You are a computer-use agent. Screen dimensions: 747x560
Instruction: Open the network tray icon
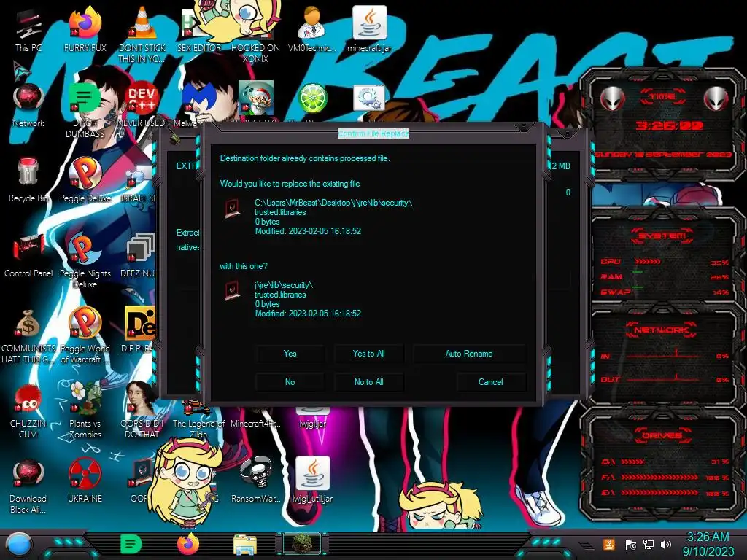click(x=649, y=544)
